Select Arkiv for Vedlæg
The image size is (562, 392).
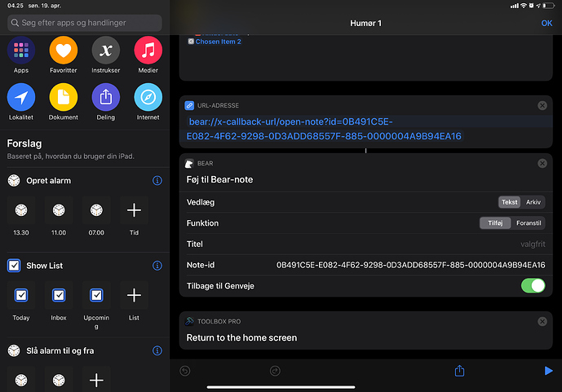coord(533,202)
